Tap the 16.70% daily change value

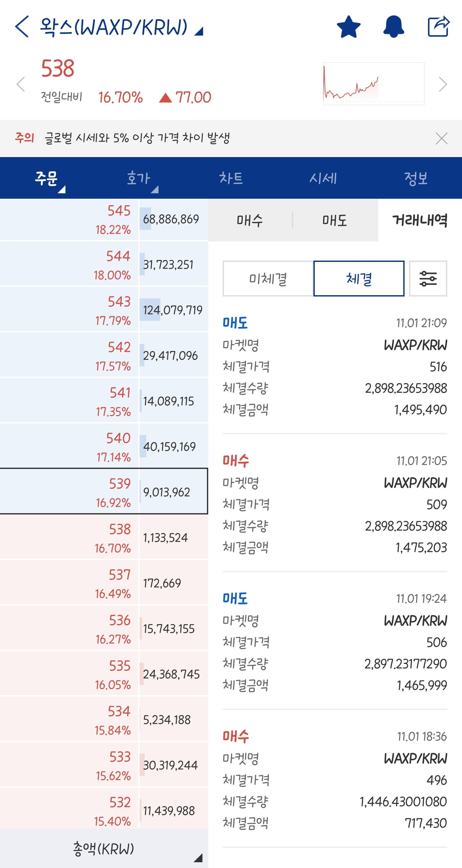click(x=120, y=97)
